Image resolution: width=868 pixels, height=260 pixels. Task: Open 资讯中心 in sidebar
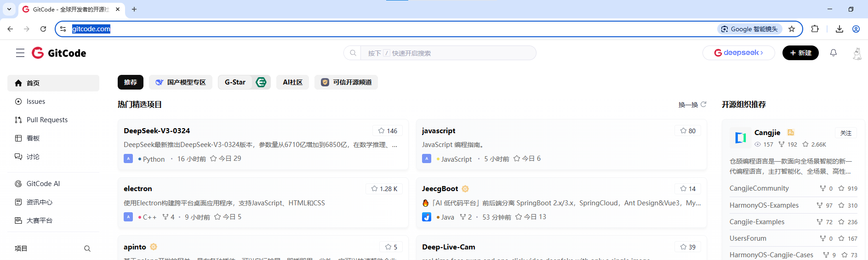click(x=53, y=202)
